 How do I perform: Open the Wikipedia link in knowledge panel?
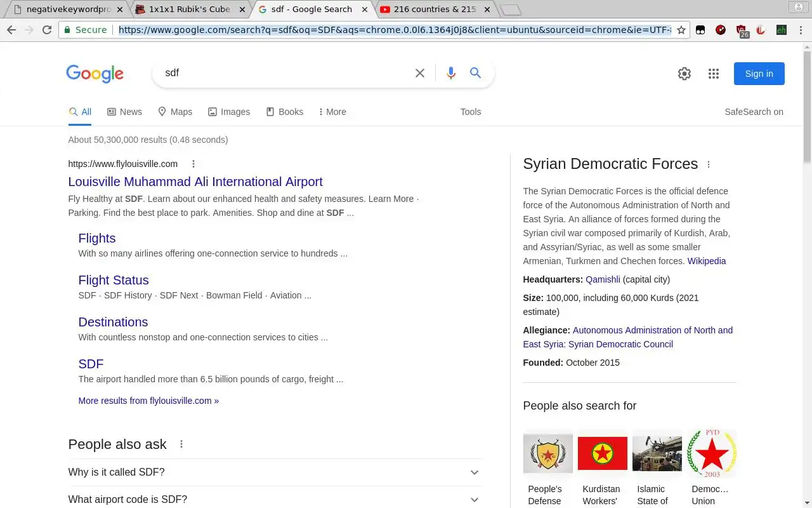(707, 261)
